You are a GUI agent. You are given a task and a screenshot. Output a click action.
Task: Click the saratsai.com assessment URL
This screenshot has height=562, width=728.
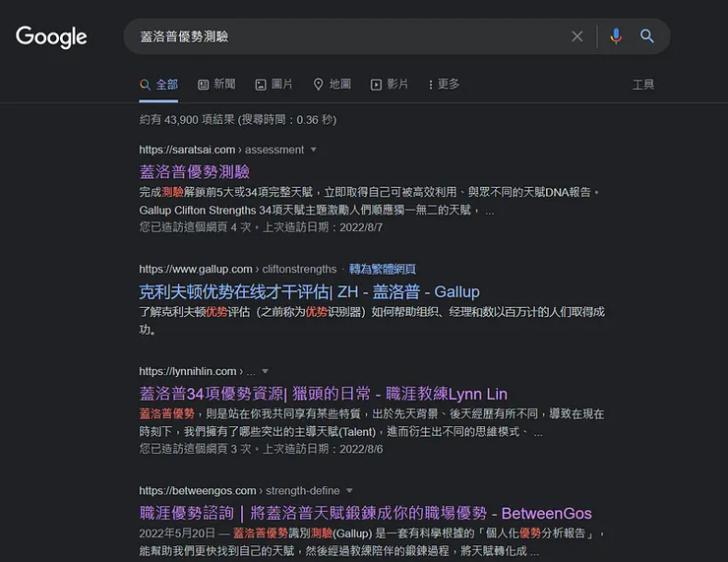221,150
